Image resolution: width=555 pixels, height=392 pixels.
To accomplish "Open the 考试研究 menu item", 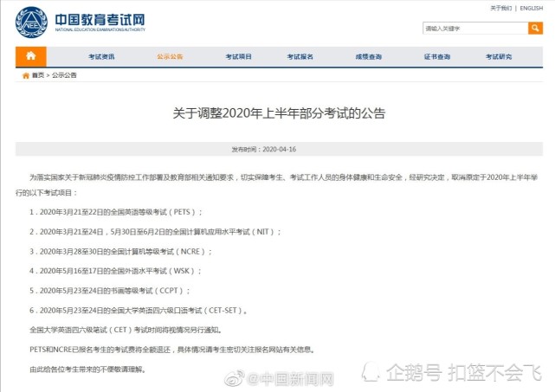I will (499, 56).
